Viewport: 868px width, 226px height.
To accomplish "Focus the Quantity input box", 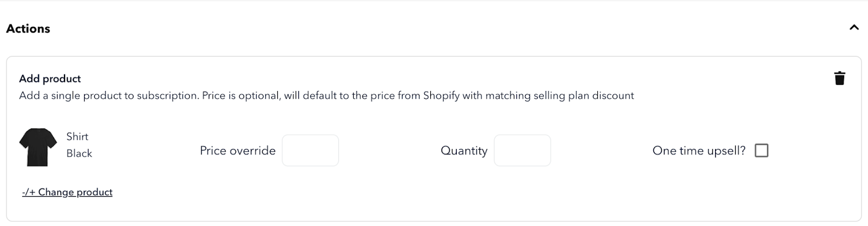I will coord(522,150).
